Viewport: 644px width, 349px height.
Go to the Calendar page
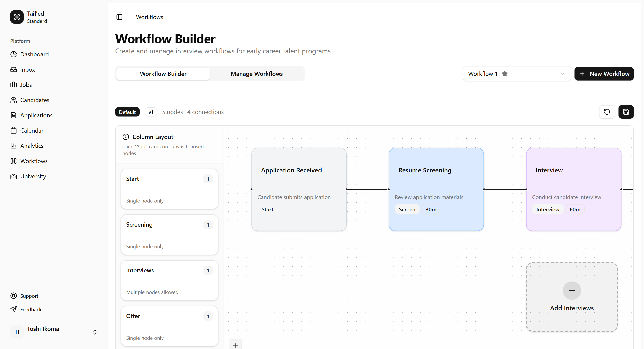coord(32,131)
